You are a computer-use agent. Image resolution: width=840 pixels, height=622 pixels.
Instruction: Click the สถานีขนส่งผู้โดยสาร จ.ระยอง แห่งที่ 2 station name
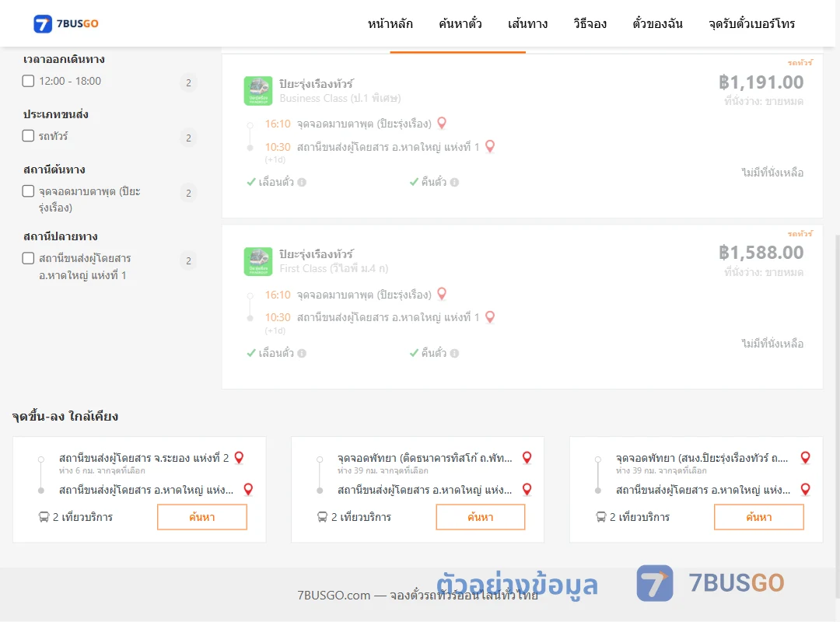click(144, 458)
